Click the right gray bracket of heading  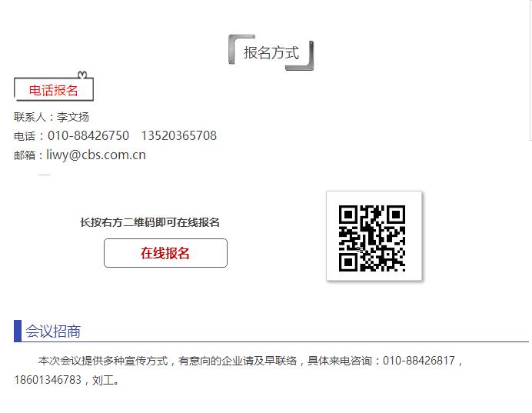tap(300, 56)
